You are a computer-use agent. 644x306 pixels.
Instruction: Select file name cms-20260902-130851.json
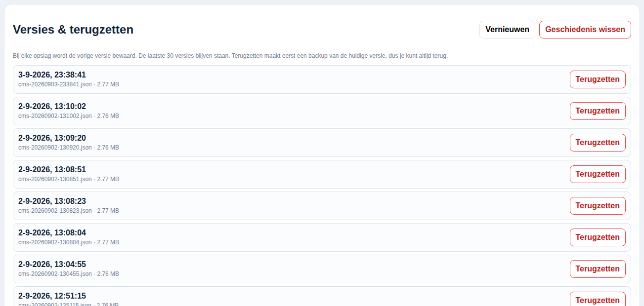55,179
